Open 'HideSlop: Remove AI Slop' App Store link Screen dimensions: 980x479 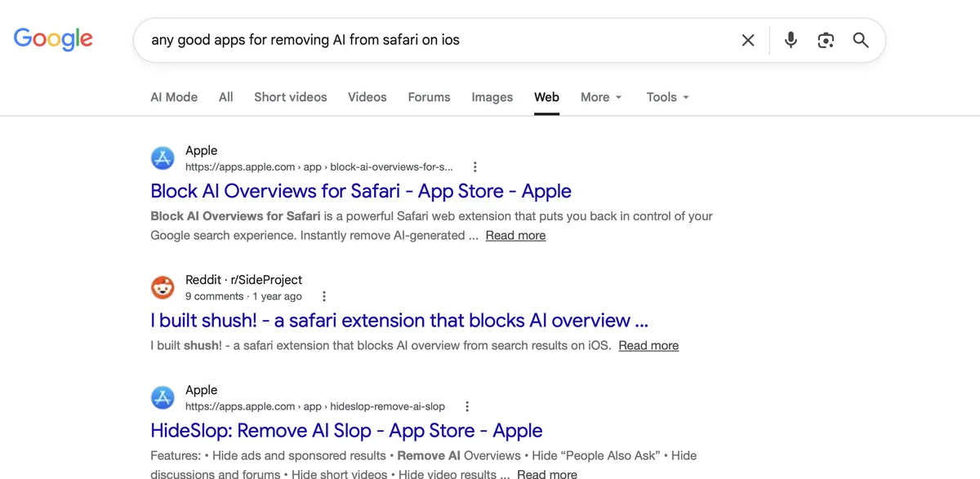pyautogui.click(x=346, y=431)
